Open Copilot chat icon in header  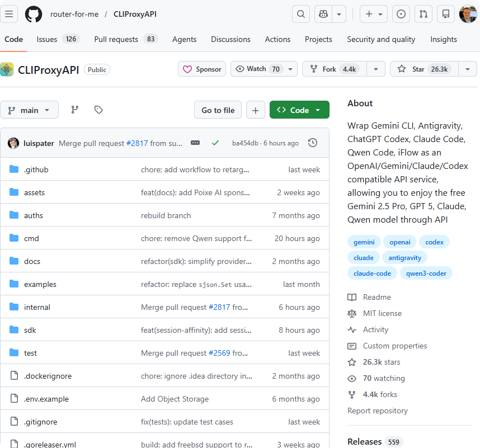[323, 14]
